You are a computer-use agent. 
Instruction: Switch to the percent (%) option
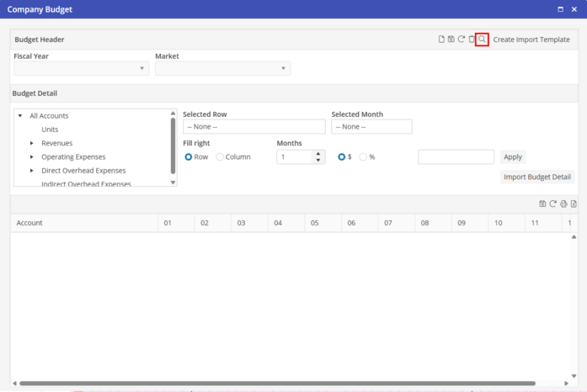[x=364, y=157]
